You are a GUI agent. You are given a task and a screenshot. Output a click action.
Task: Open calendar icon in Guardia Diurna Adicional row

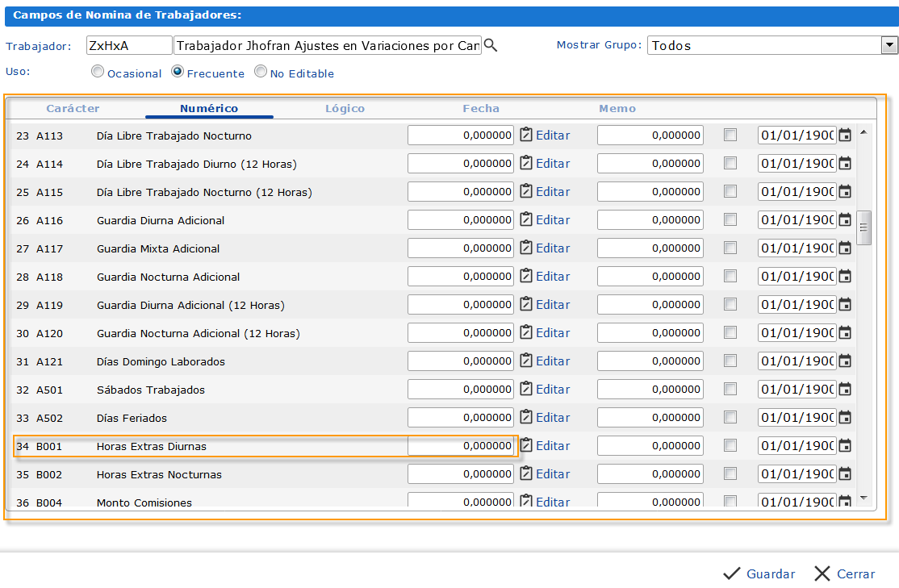click(x=845, y=220)
